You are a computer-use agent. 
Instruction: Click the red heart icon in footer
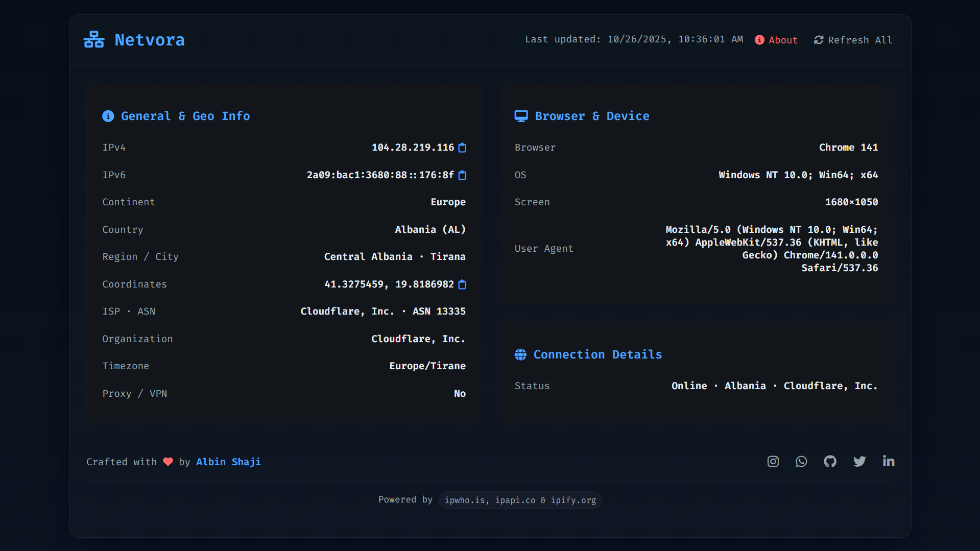[168, 462]
